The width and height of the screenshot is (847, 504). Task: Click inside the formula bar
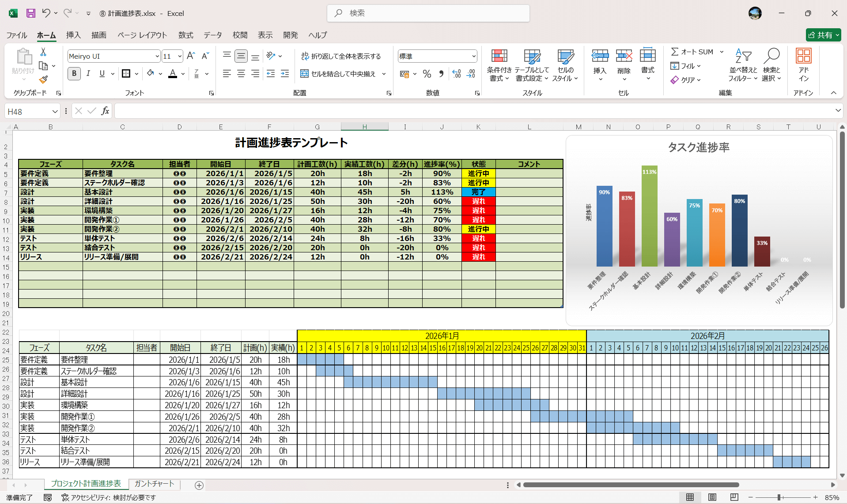coord(309,111)
